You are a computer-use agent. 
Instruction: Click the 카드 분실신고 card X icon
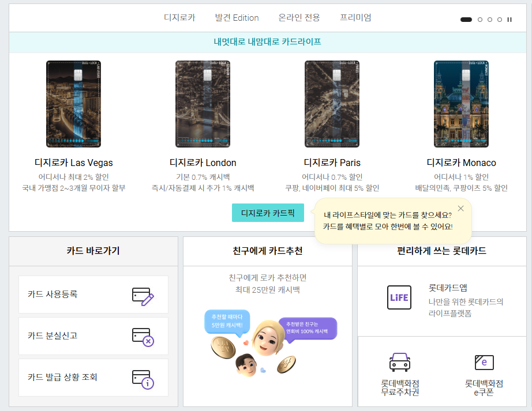tap(143, 337)
